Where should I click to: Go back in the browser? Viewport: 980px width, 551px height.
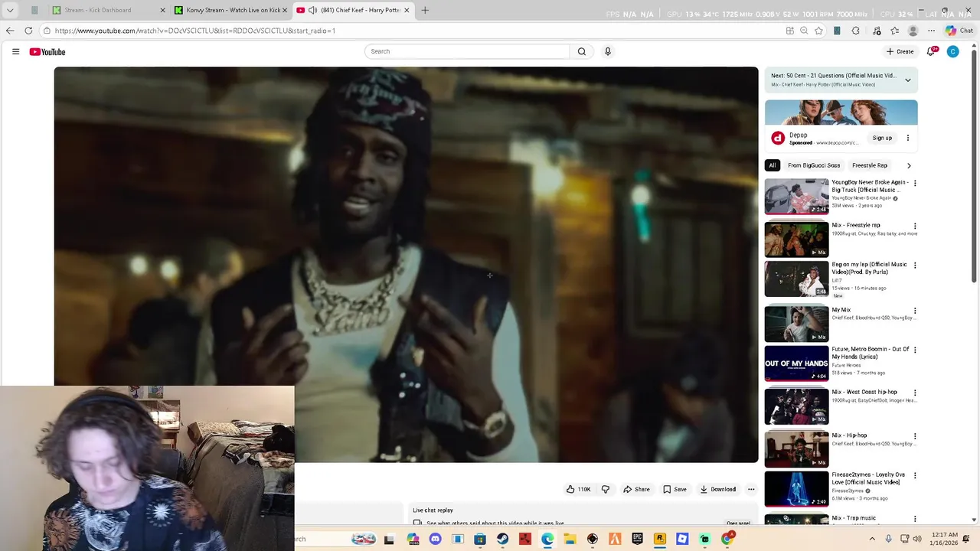[10, 31]
